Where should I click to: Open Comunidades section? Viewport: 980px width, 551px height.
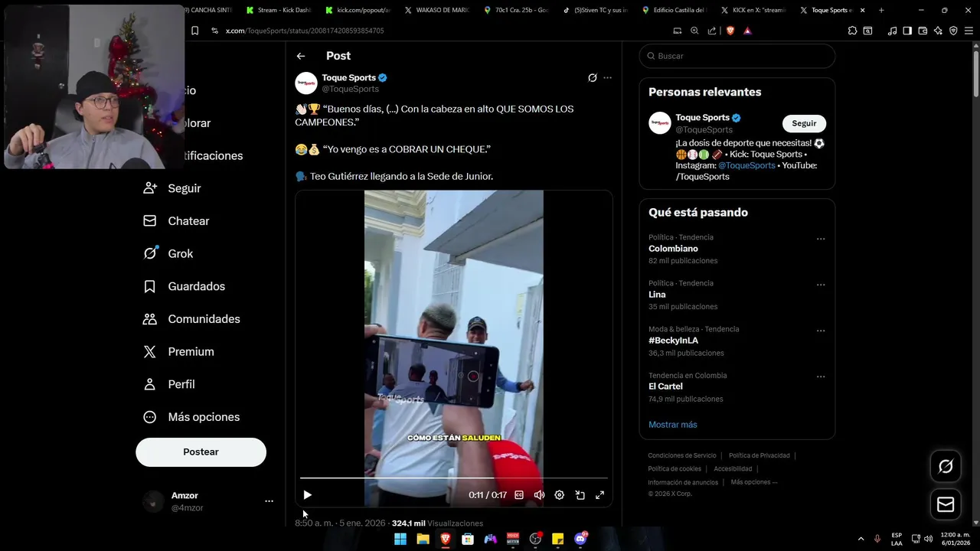pos(192,319)
